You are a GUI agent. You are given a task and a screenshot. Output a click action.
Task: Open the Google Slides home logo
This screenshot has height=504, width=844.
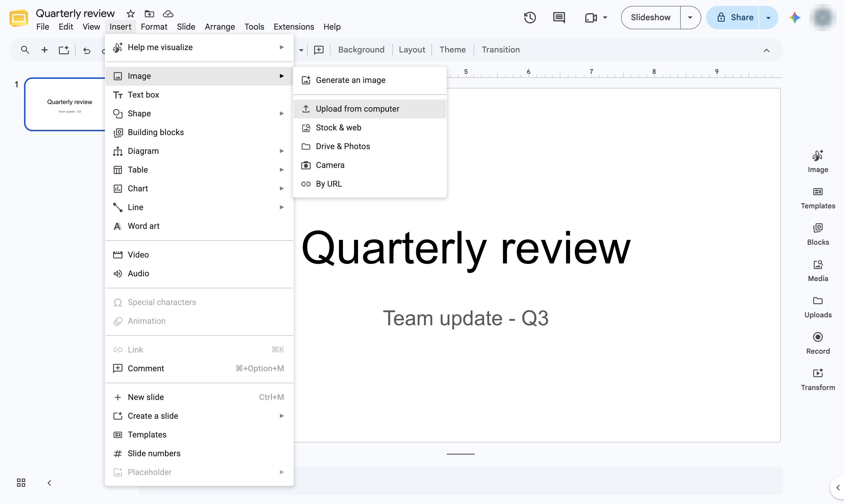[x=19, y=18]
